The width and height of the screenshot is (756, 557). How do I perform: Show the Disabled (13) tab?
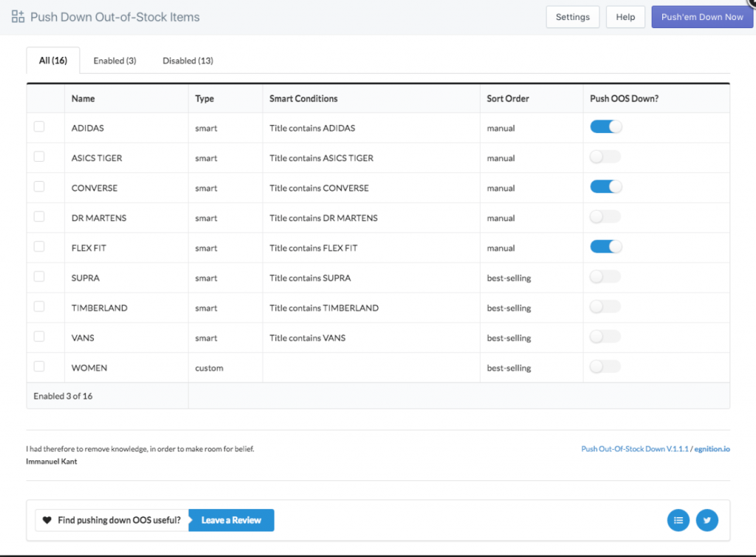click(x=188, y=61)
